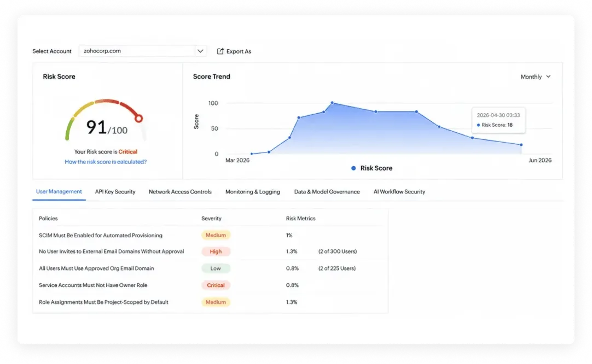
Task: Select 'All Users Must Use Approved Org Email Domain'
Action: 96,268
